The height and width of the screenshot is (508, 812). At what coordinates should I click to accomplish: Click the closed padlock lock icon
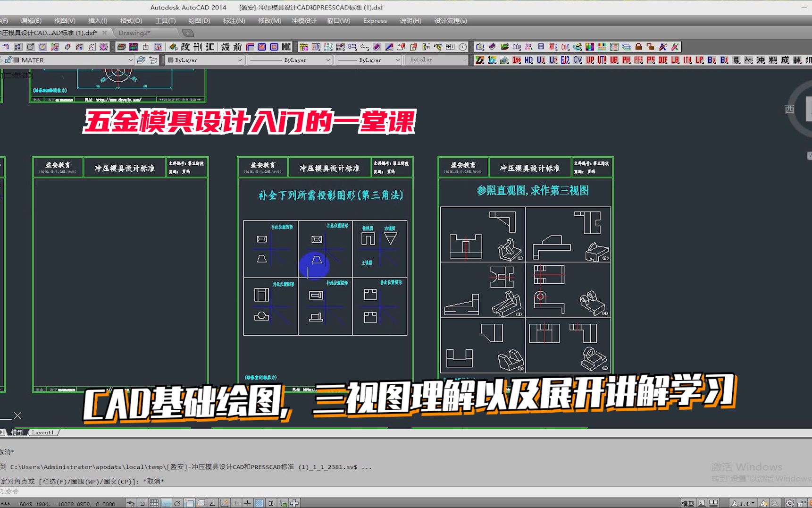(638, 47)
